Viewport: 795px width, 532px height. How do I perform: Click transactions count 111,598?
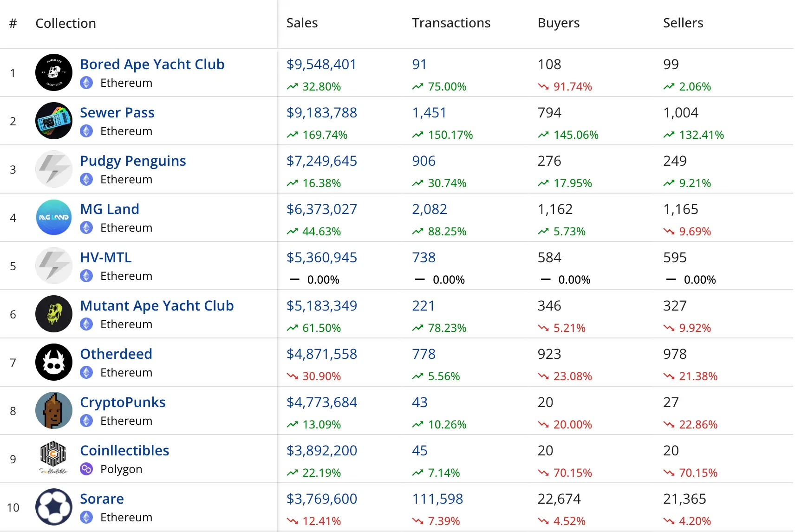click(437, 499)
